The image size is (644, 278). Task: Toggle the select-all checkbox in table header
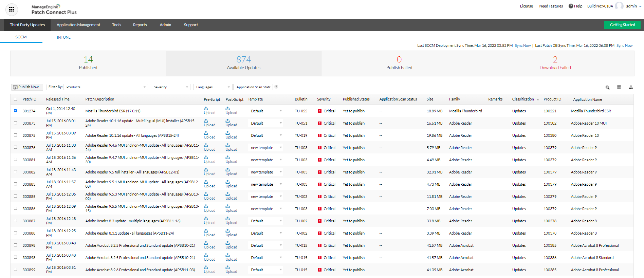pyautogui.click(x=16, y=99)
